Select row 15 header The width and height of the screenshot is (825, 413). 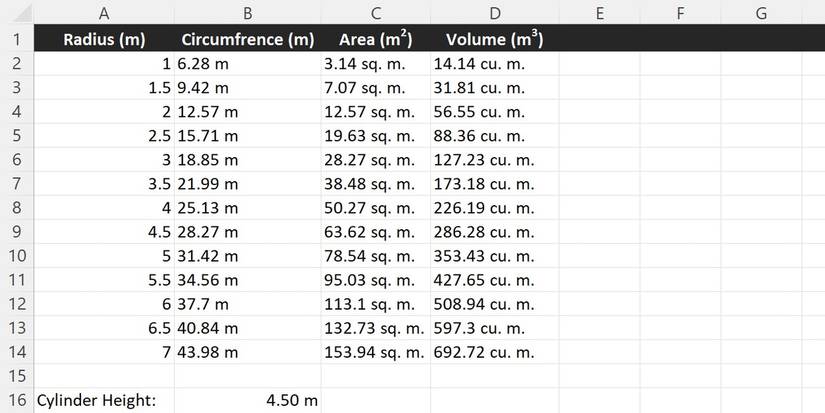pos(17,376)
